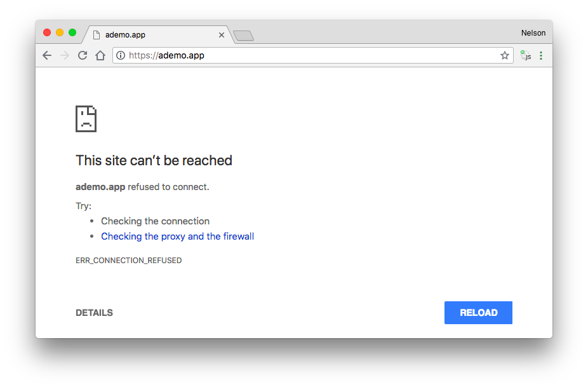588x389 pixels.
Task: Toggle the bookmark star for this page
Action: [x=505, y=55]
